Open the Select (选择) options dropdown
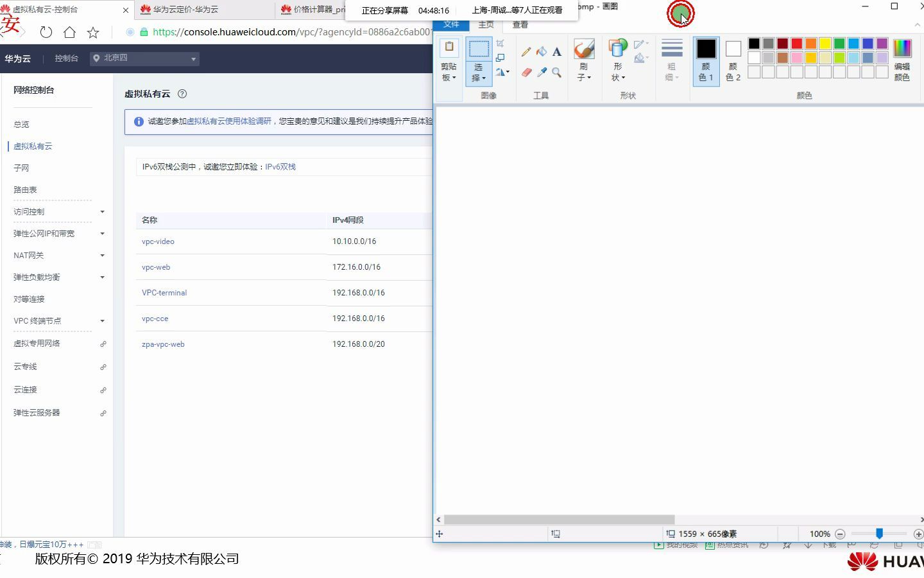924x578 pixels. 479,73
